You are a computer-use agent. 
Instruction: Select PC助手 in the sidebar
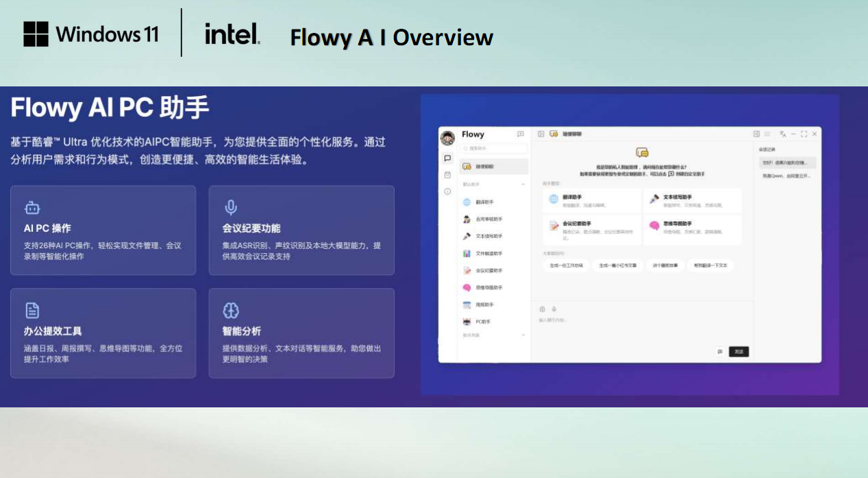pos(494,322)
